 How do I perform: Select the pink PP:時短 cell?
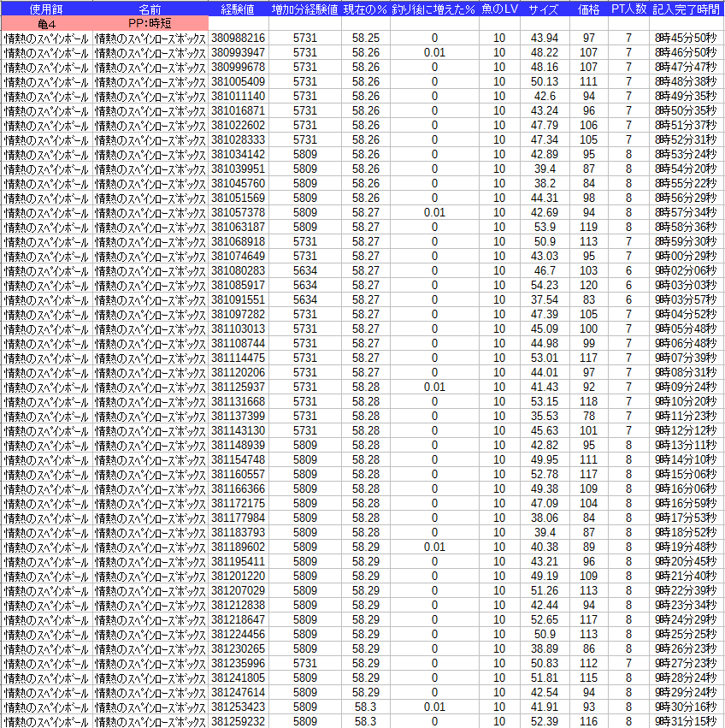(x=150, y=23)
